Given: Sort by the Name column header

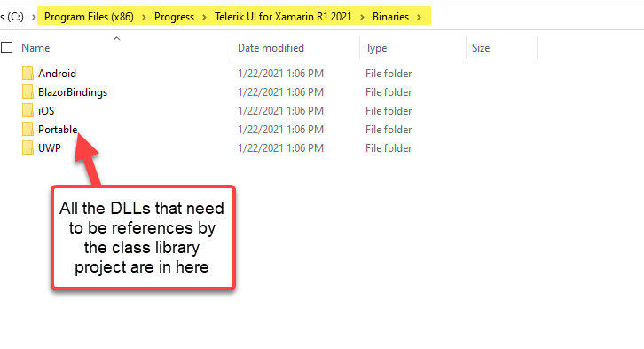Looking at the screenshot, I should pyautogui.click(x=35, y=48).
